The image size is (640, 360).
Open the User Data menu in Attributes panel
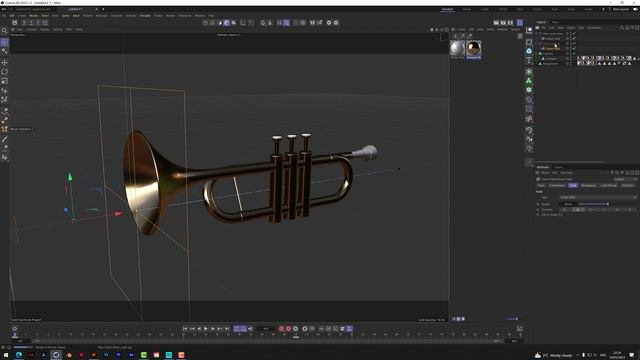[566, 173]
